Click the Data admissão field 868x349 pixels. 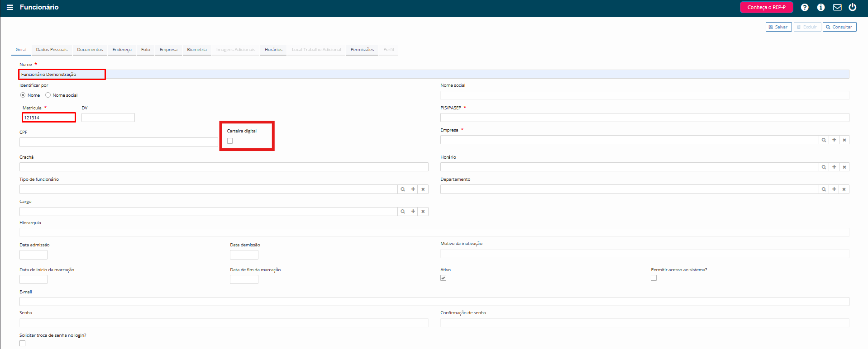click(x=33, y=255)
